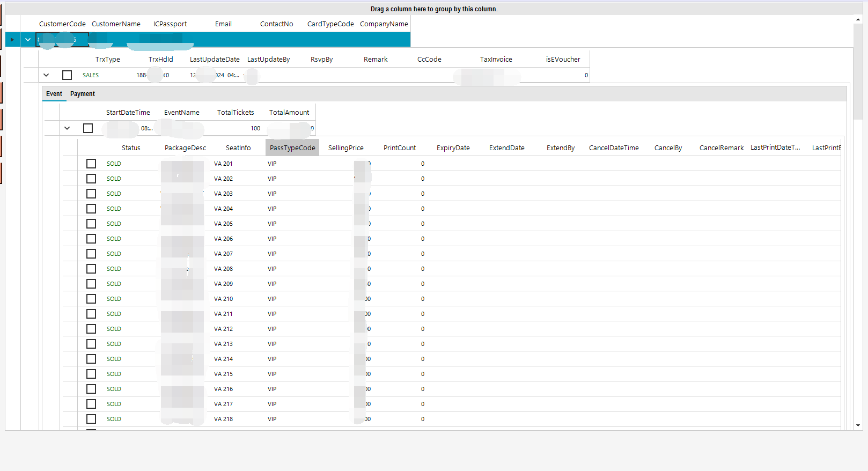Click the SeatInfo column header
868x471 pixels.
[238, 148]
